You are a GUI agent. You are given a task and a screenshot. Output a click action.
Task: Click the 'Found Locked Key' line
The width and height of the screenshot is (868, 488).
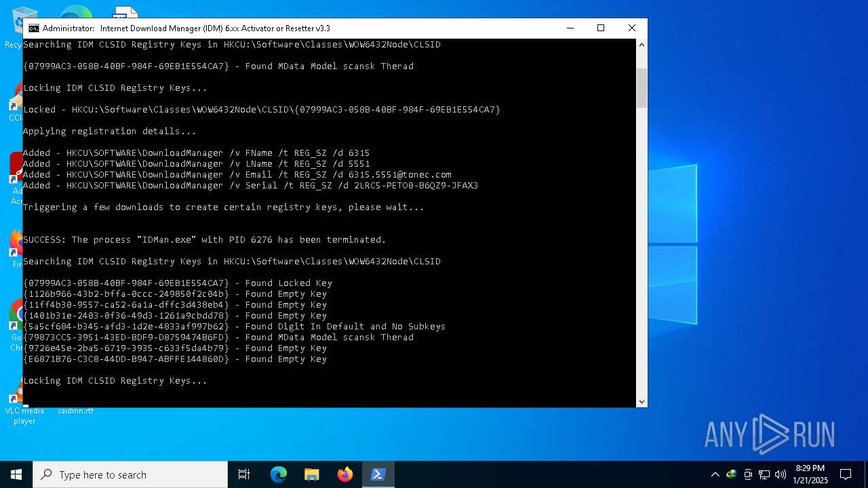pos(178,283)
